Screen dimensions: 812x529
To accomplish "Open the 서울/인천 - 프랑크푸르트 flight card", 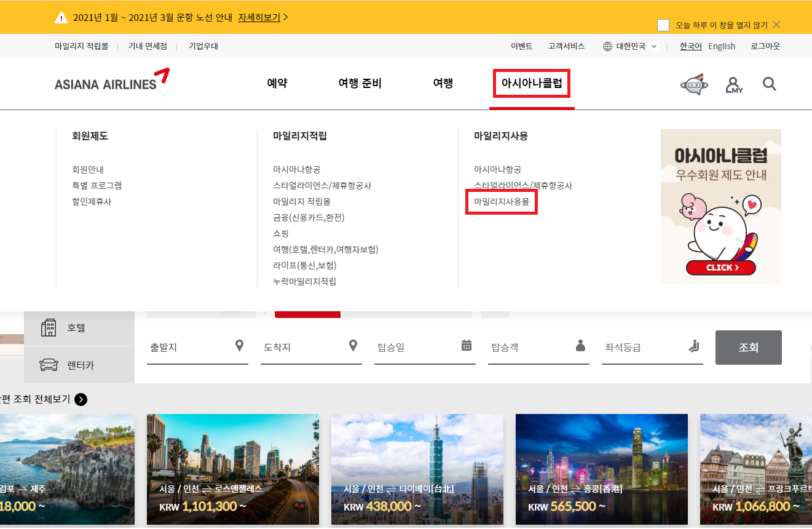I will tap(756, 469).
